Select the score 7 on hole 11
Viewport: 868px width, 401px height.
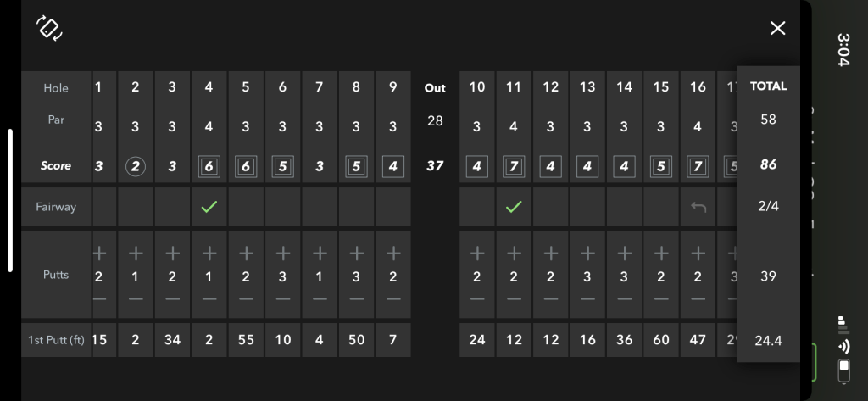[x=514, y=166]
